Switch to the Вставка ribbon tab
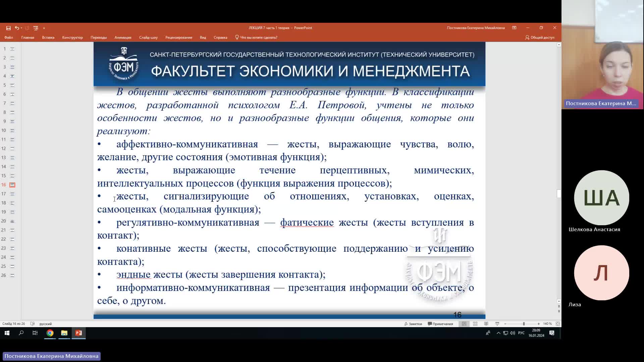The image size is (644, 362). coord(48,38)
